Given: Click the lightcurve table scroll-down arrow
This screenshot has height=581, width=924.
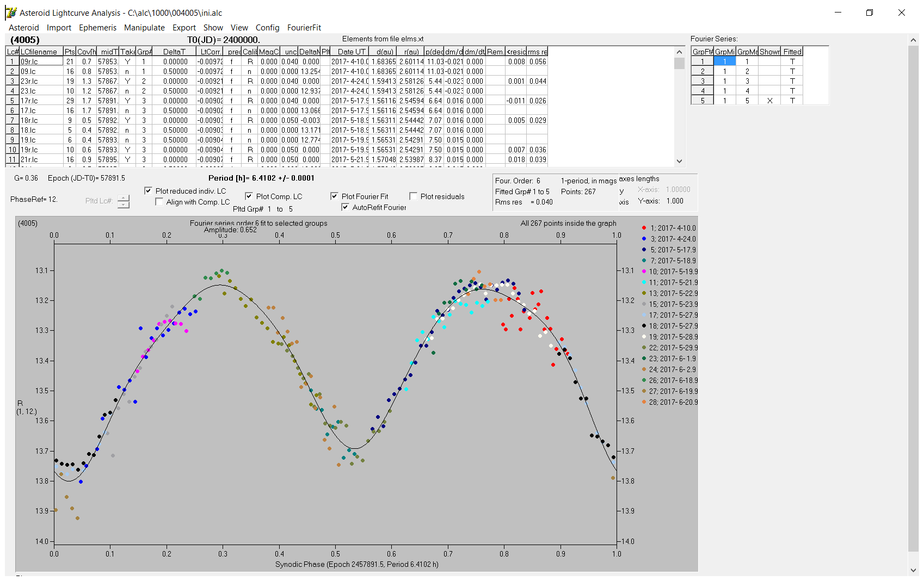Looking at the screenshot, I should point(679,161).
